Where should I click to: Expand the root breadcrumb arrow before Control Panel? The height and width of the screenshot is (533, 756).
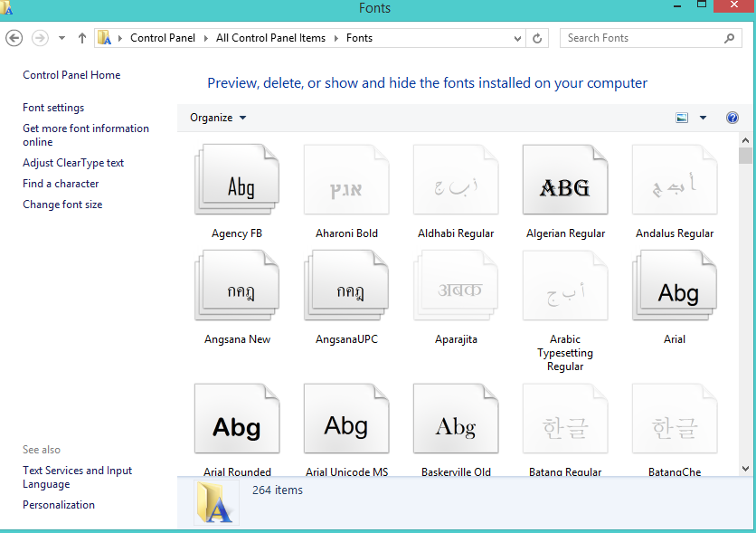coord(120,38)
